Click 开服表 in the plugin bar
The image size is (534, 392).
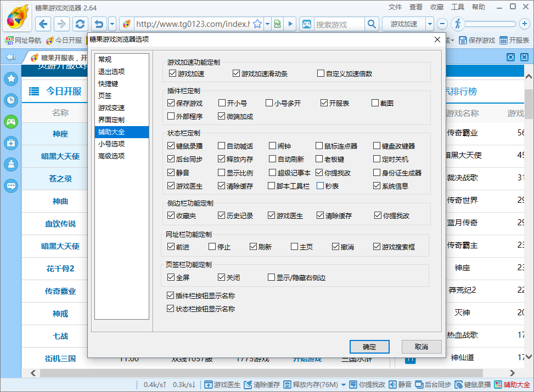click(514, 41)
